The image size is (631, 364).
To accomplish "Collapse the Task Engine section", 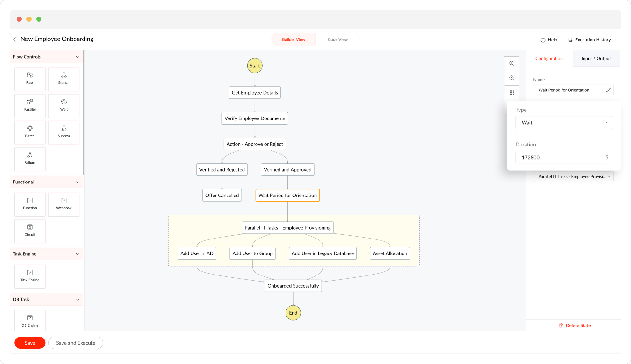I will (x=78, y=254).
